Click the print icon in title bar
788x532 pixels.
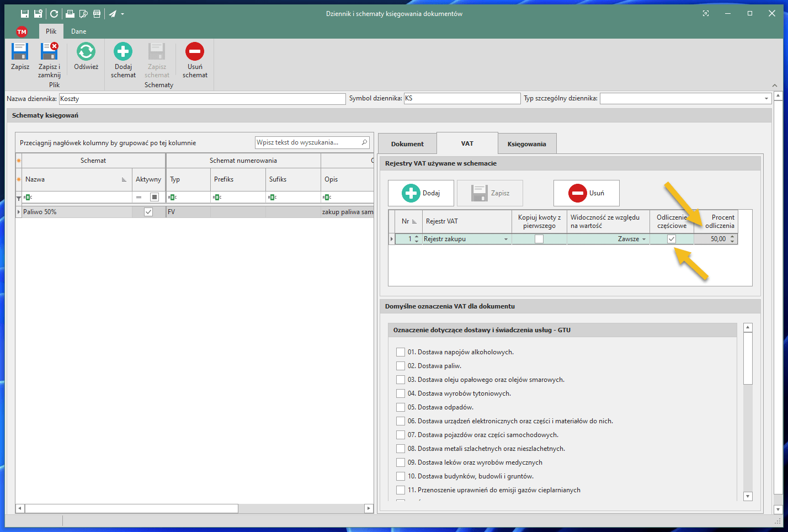point(70,14)
